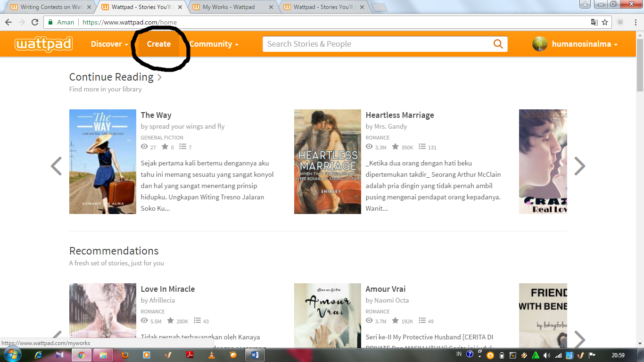Click the IN language indicator in the tray
The width and height of the screenshot is (644, 362).
pyautogui.click(x=459, y=354)
